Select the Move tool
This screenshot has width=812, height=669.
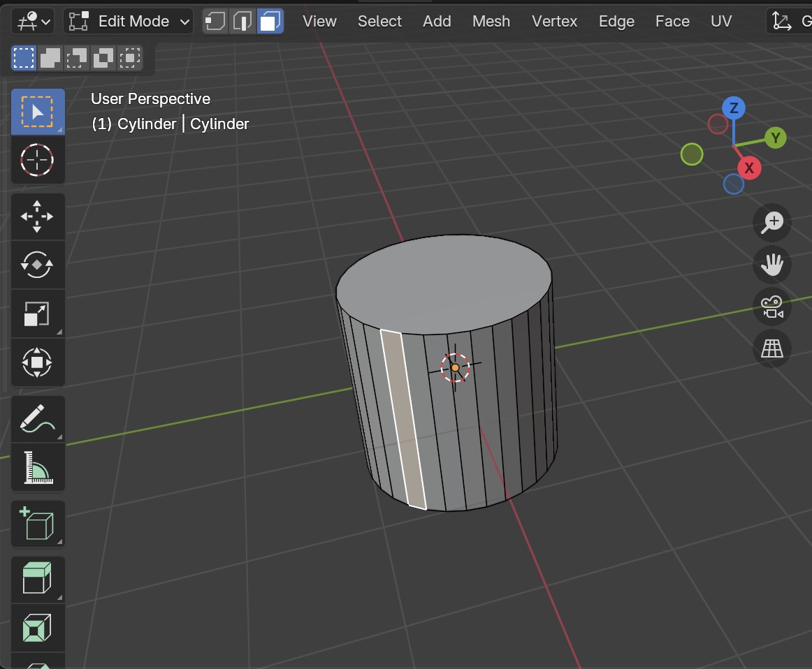tap(38, 216)
